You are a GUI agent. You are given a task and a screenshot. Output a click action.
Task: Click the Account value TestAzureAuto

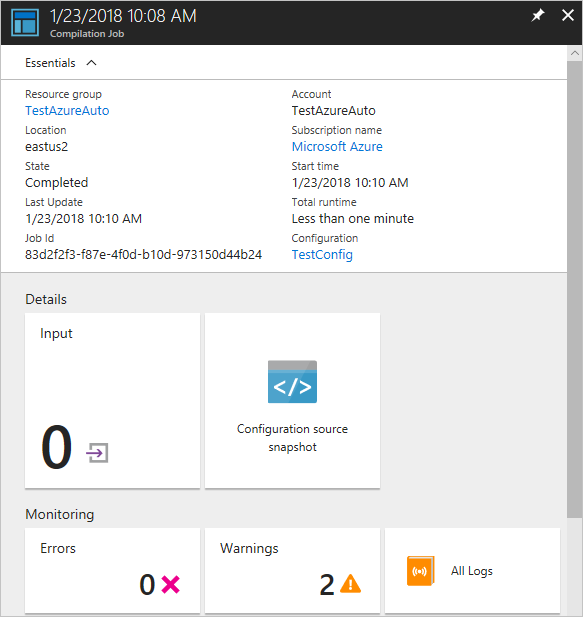tap(333, 111)
